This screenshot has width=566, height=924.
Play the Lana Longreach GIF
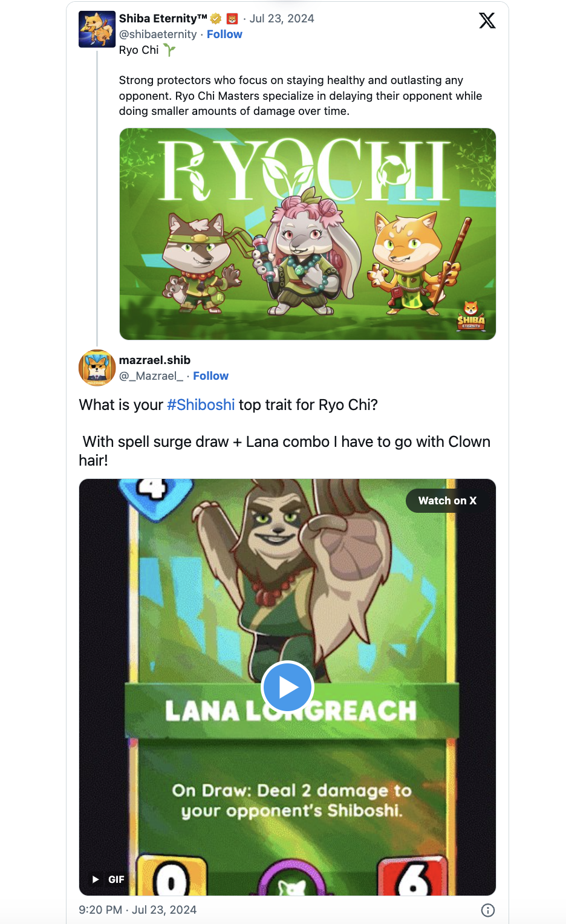287,688
